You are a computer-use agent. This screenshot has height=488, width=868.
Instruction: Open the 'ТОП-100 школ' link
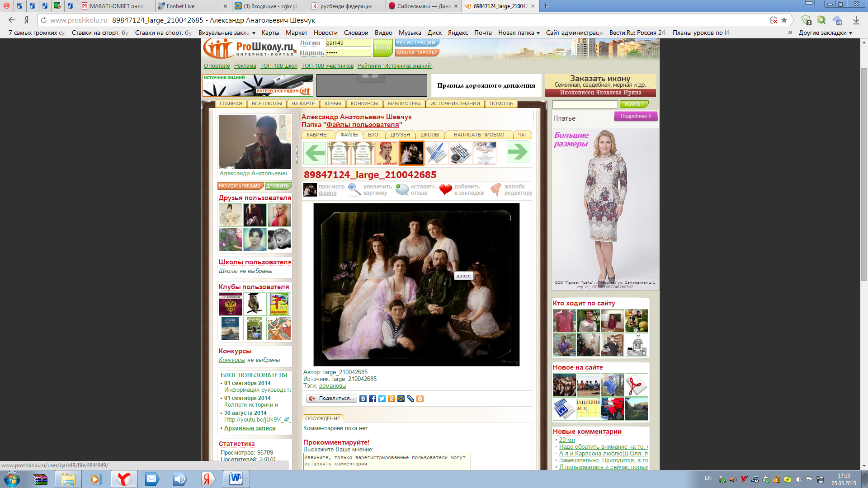278,66
